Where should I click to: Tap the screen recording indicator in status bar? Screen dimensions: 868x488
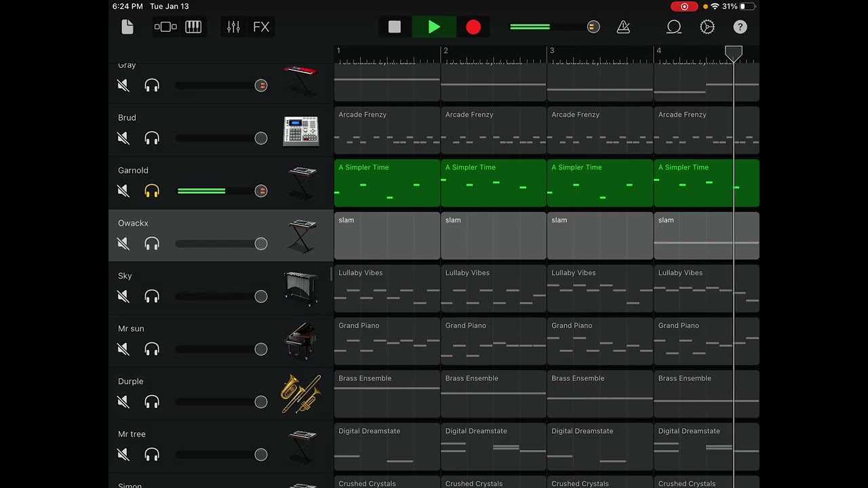point(684,6)
